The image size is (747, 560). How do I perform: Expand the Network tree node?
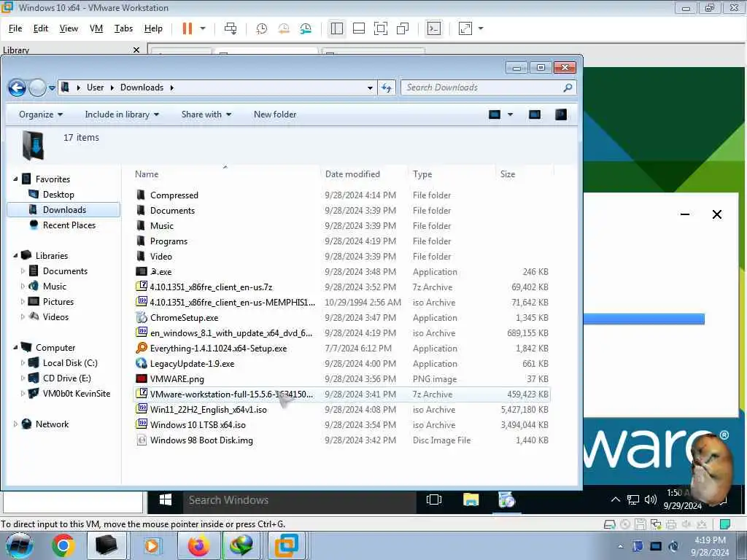pos(15,424)
